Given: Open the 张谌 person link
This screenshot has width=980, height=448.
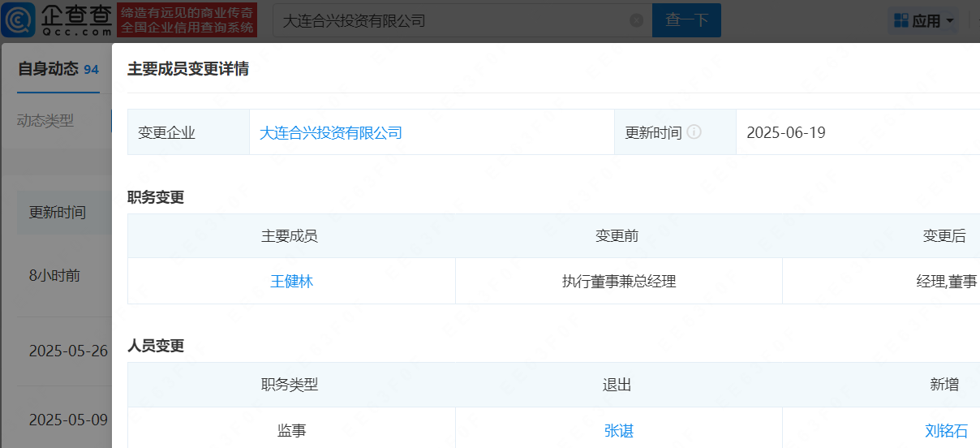Looking at the screenshot, I should tap(618, 431).
